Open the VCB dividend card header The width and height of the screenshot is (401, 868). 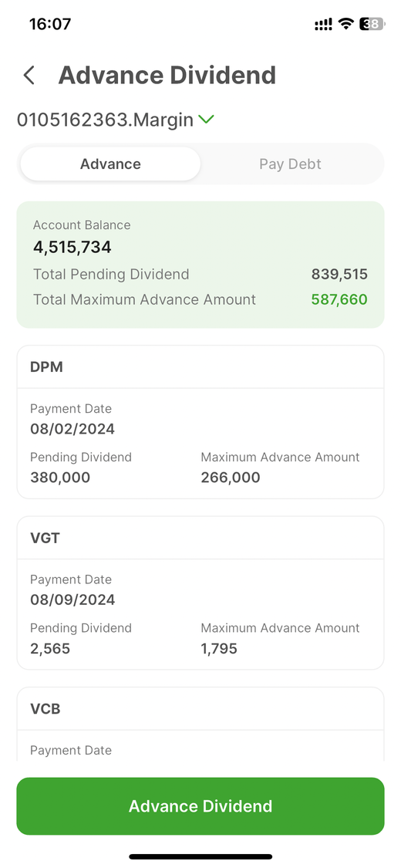click(x=200, y=708)
